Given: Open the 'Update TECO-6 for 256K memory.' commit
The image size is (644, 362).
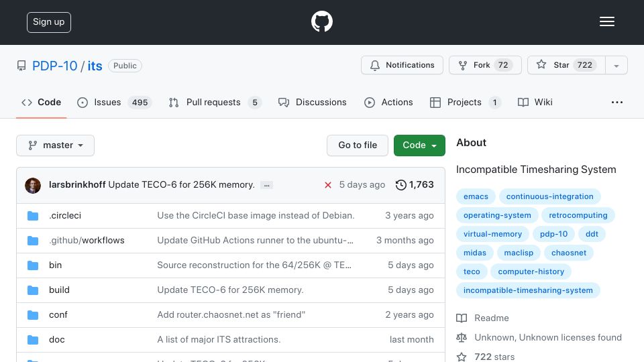Looking at the screenshot, I should pos(182,185).
